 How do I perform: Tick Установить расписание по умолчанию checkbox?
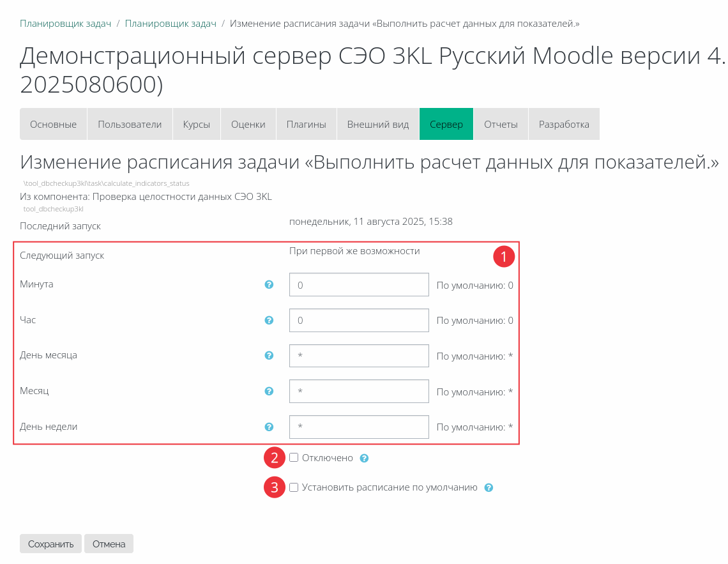click(294, 487)
